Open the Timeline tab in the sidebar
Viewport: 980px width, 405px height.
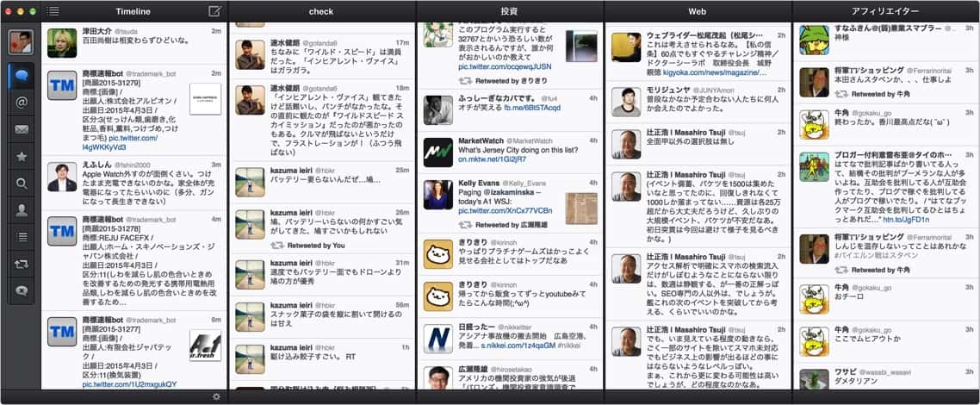(x=22, y=76)
